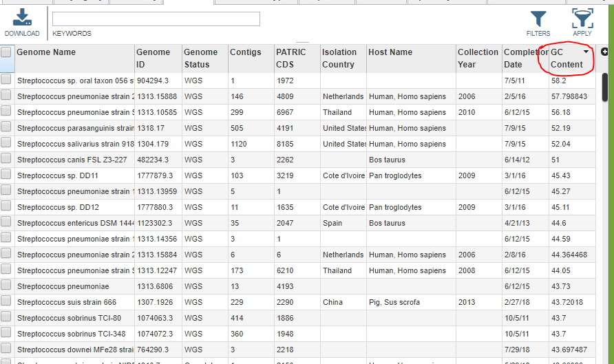Click the vertical scrollbar thumb
The height and width of the screenshot is (364, 614).
pos(605,87)
